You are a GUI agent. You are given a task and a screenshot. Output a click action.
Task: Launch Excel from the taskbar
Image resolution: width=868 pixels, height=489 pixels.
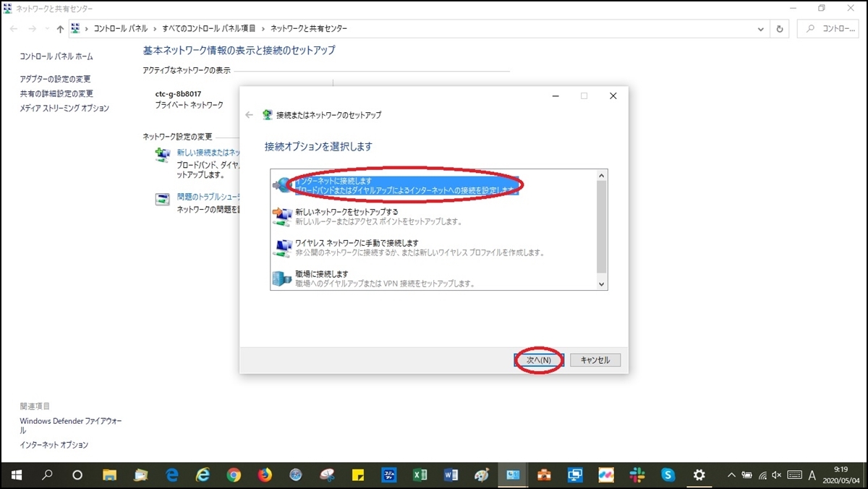coord(420,475)
